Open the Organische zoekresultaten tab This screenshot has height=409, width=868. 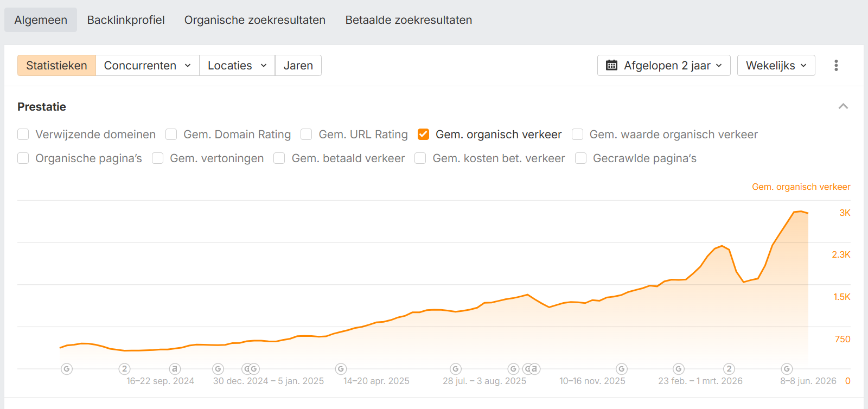(x=255, y=20)
